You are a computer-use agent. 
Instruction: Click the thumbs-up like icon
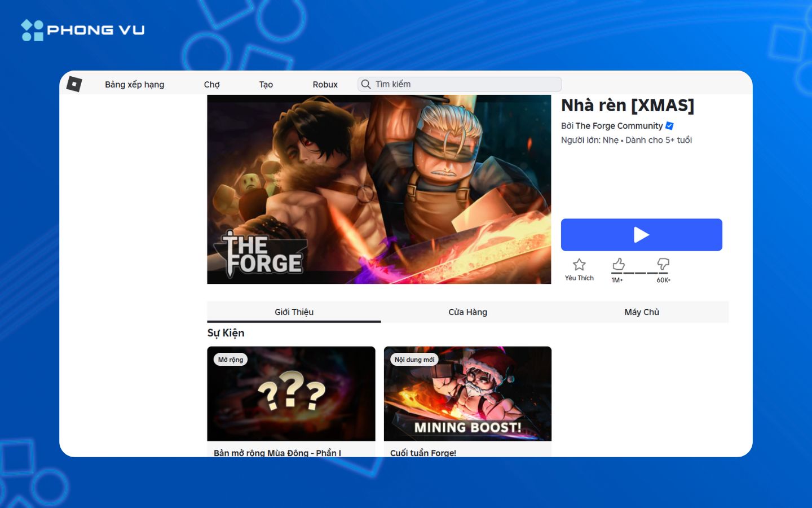(619, 264)
